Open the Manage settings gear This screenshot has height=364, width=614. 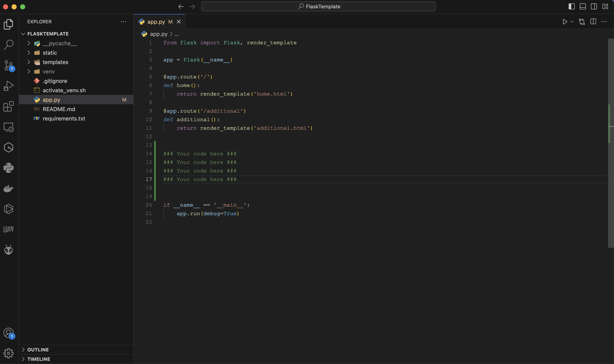point(9,353)
